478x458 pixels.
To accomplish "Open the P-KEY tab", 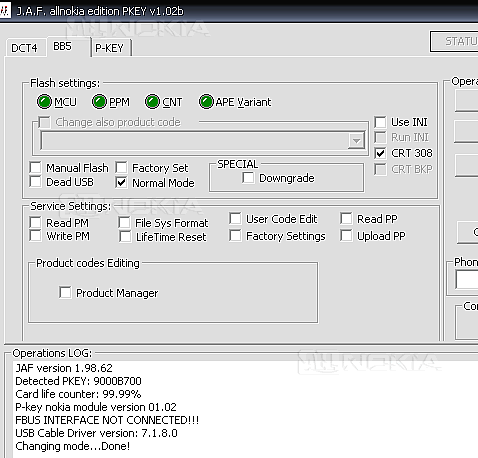I will click(110, 48).
